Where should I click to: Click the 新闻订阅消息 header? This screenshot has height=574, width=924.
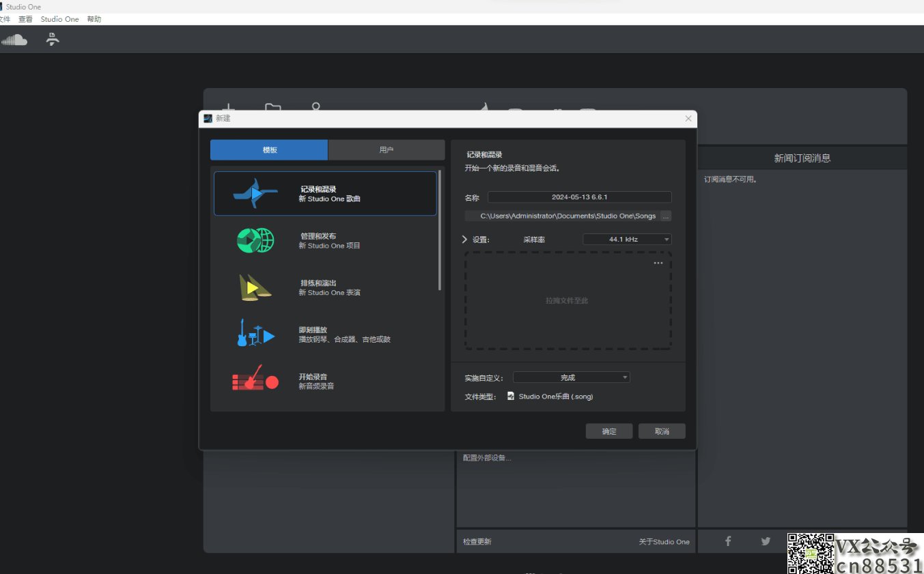(x=802, y=158)
